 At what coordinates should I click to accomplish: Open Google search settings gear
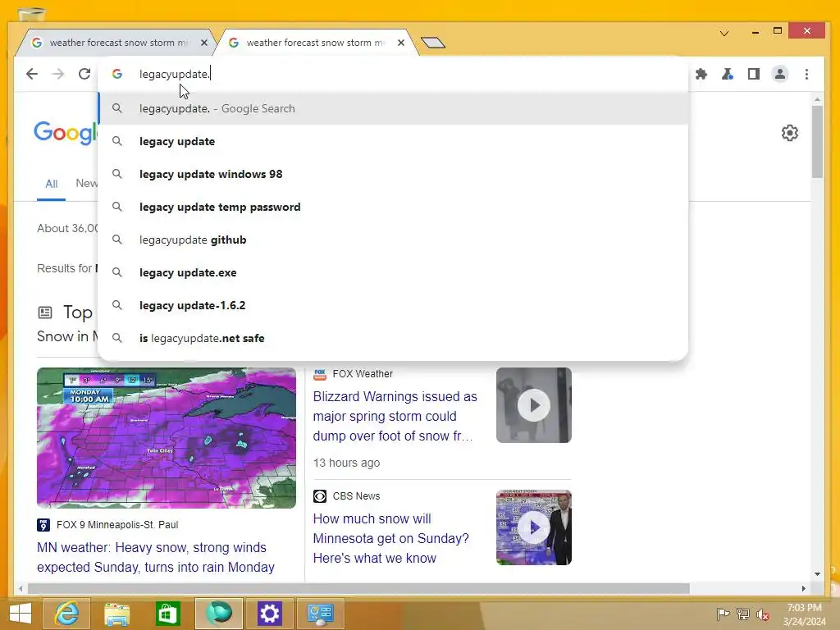tap(790, 132)
